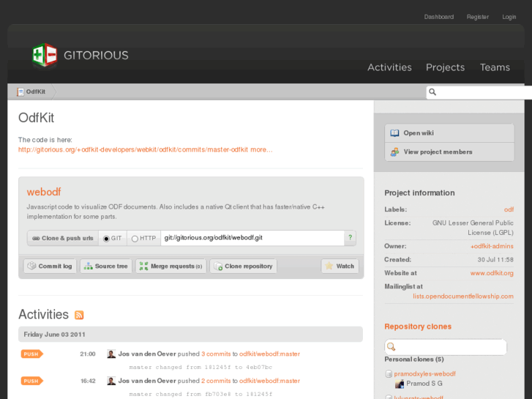Screen dimensions: 532x399
Task: Open odfkit/webodf:master link in 16:42 row
Action: pyautogui.click(x=269, y=381)
